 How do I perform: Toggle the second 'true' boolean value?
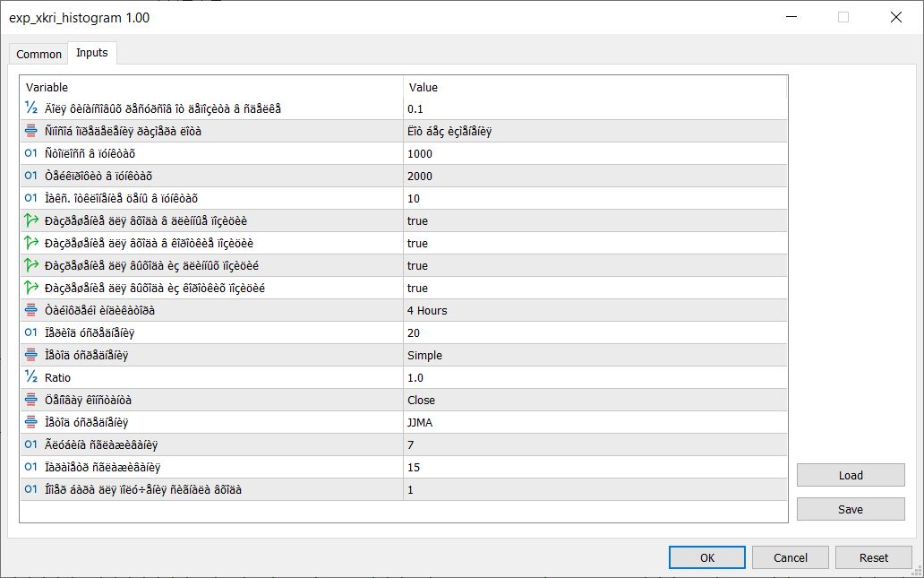[417, 243]
